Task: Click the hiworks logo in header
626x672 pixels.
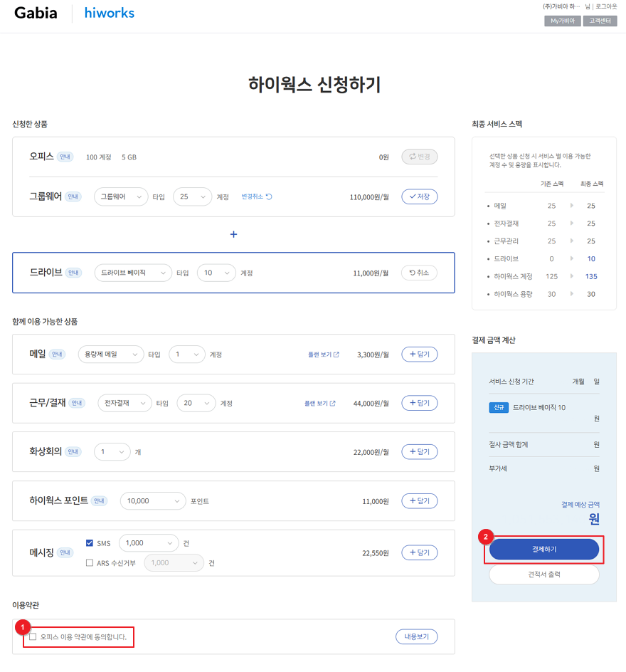Action: click(109, 13)
